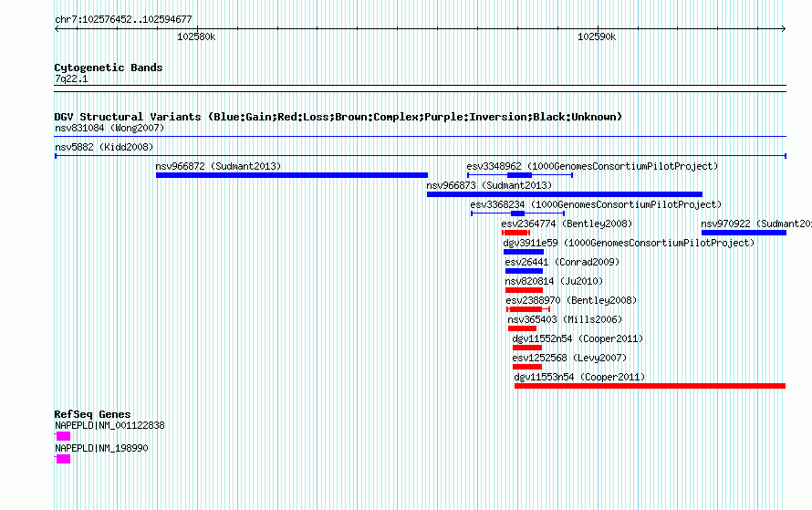Image resolution: width=812 pixels, height=510 pixels.
Task: Click the esv1252568 (Levy2007) red bar
Action: [x=527, y=367]
